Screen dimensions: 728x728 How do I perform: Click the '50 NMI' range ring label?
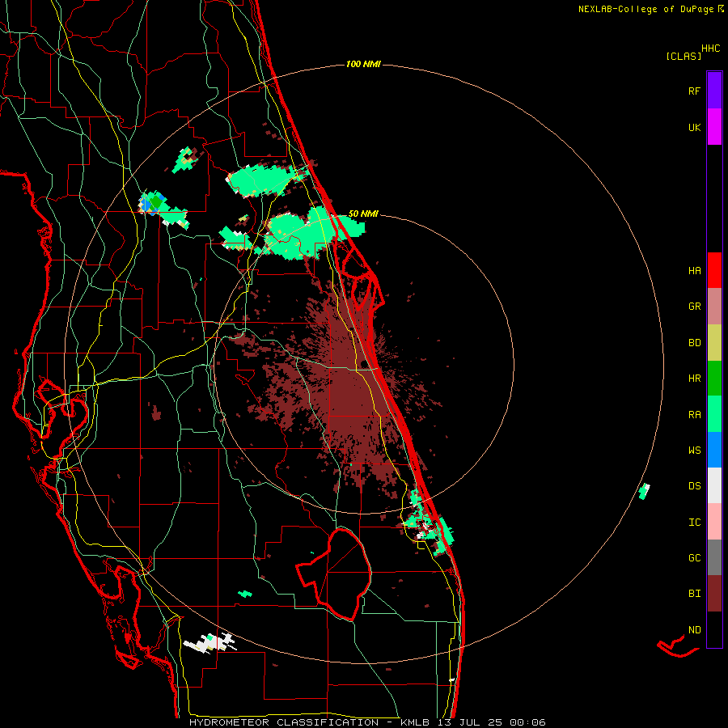point(363,214)
